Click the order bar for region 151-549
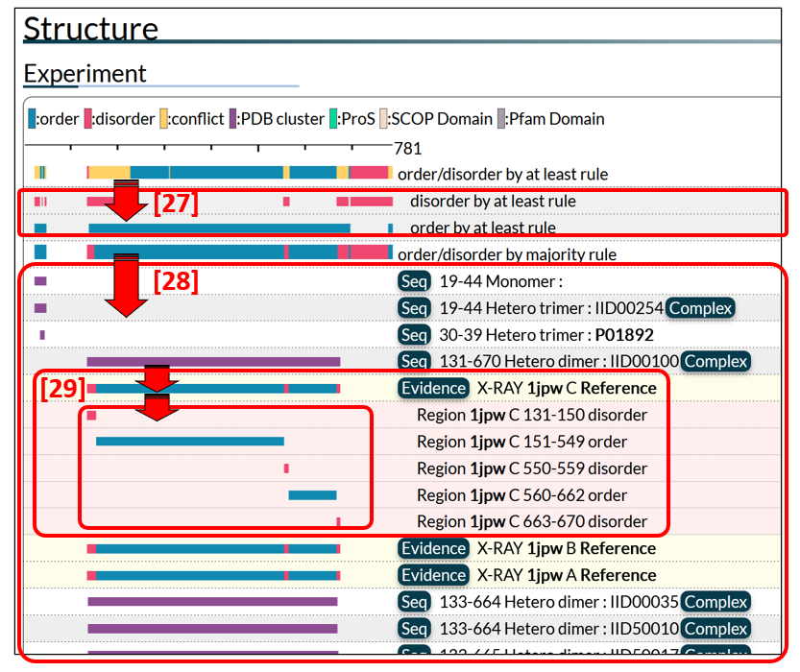The image size is (800, 672). coord(189,442)
